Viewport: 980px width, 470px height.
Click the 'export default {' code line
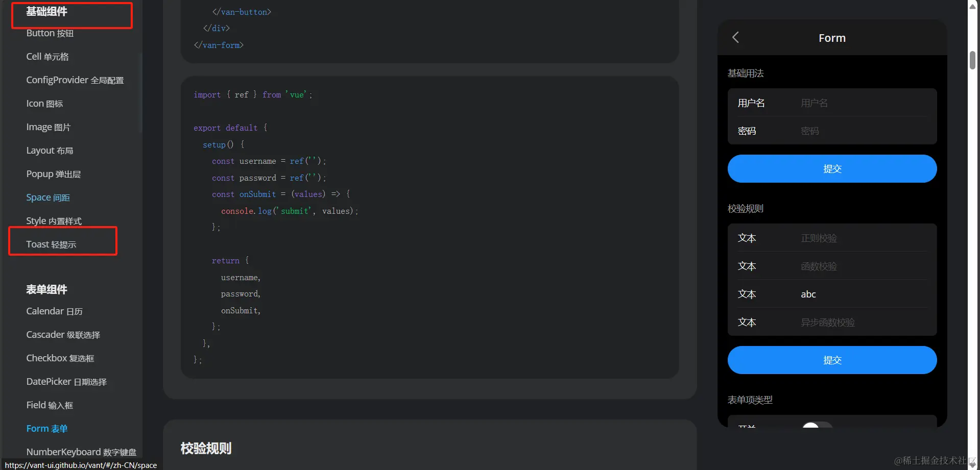[230, 128]
